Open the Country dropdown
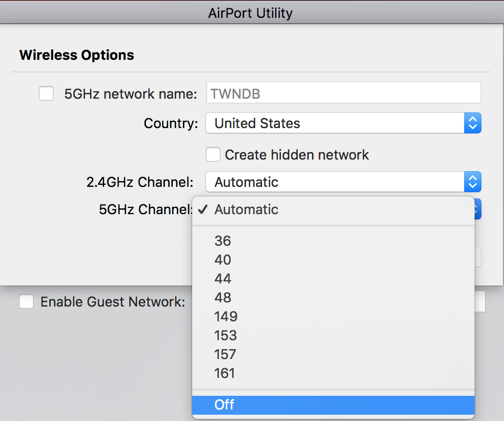 point(343,123)
